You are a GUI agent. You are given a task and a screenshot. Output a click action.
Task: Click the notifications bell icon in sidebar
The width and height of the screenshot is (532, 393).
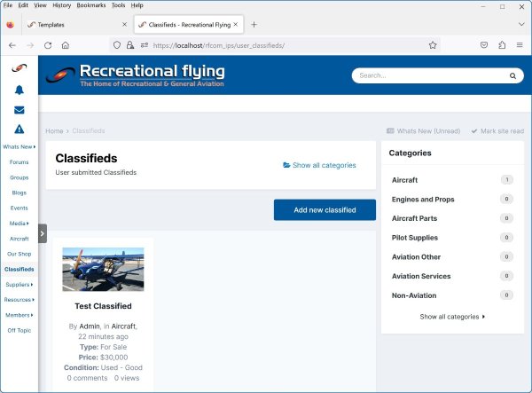19,90
